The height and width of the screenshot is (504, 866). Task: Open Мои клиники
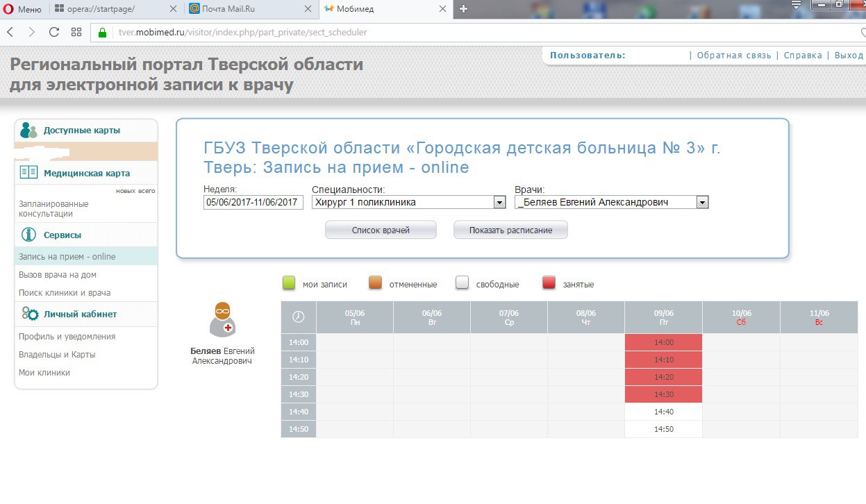44,373
